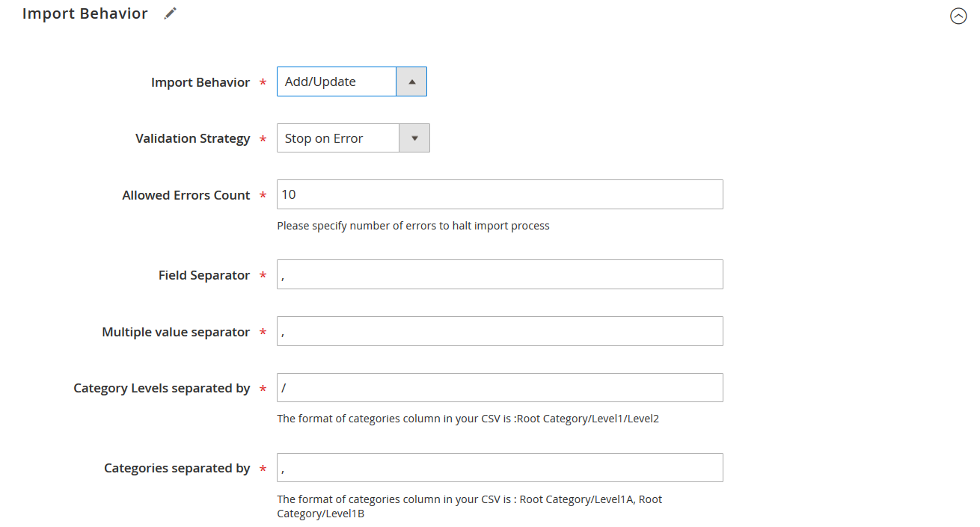Click the Stop on Error select box
980x527 pixels.
coord(338,138)
